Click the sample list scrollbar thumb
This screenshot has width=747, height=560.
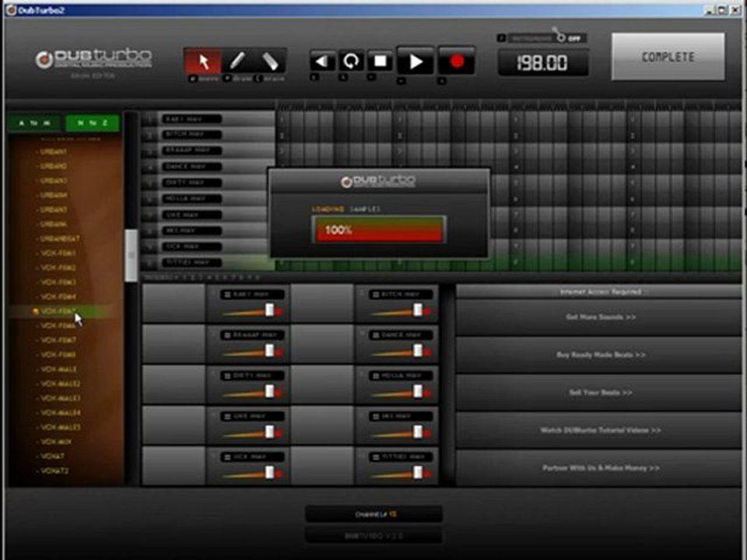(x=132, y=255)
